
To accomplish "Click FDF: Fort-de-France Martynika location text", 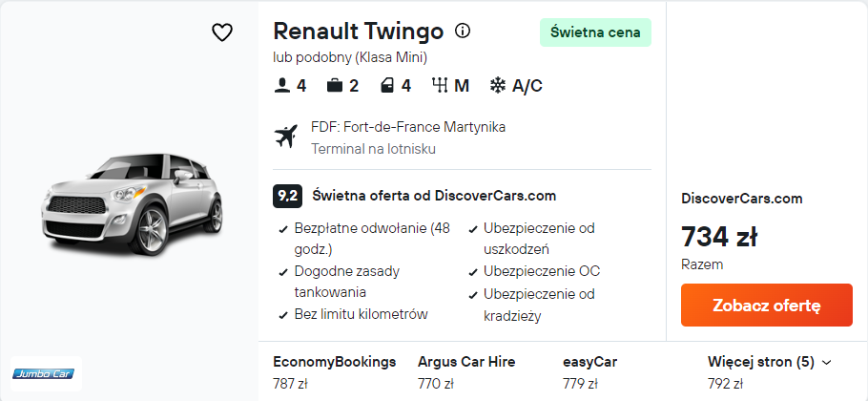I will 408,127.
